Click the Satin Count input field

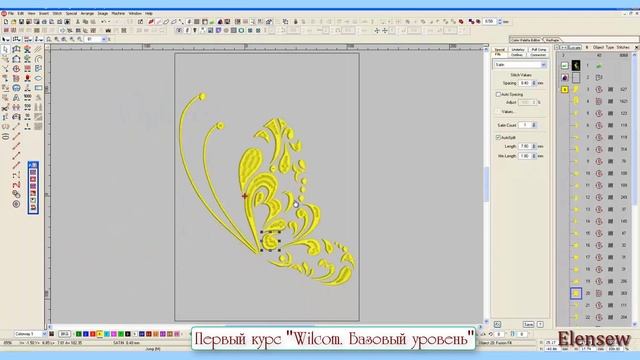(x=525, y=125)
